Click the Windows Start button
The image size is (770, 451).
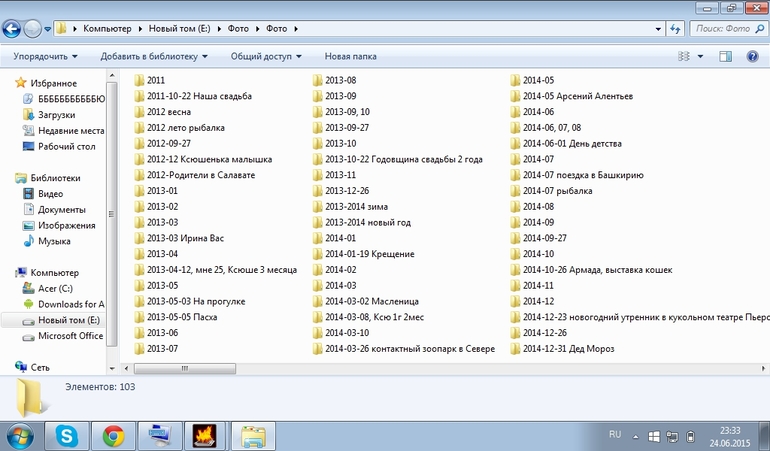(20, 436)
